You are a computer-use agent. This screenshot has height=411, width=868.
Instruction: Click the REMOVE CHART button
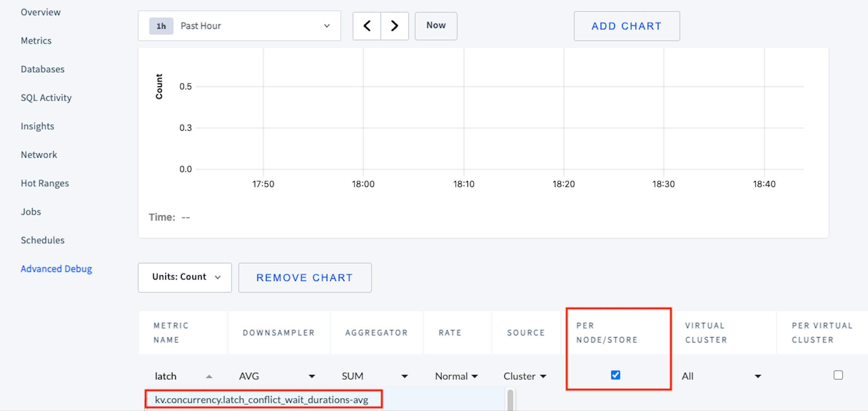(305, 278)
